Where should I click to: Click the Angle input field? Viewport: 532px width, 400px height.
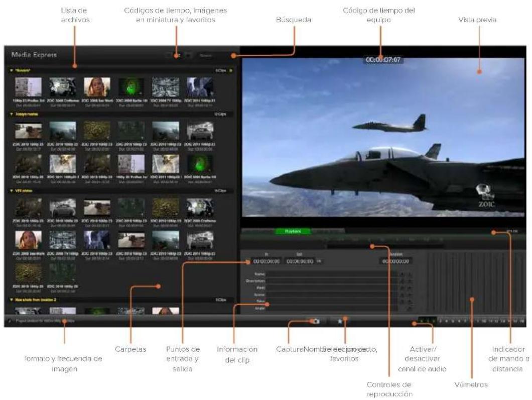click(x=331, y=309)
